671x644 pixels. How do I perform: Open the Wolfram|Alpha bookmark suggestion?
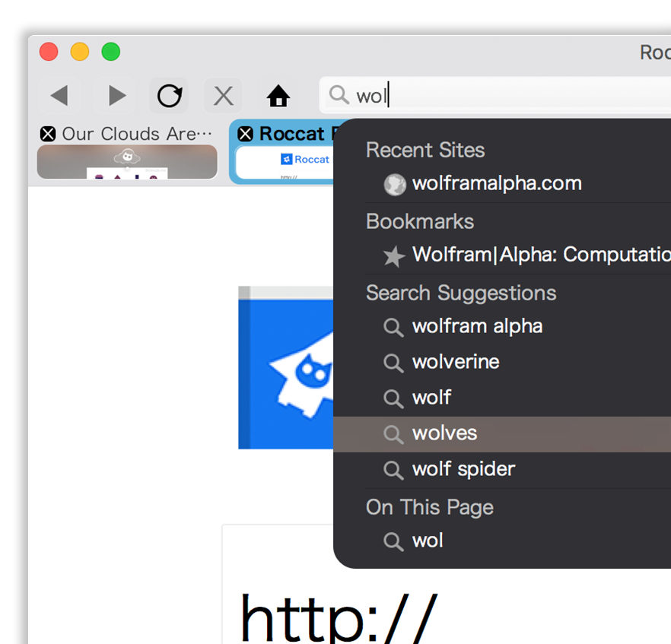[533, 255]
